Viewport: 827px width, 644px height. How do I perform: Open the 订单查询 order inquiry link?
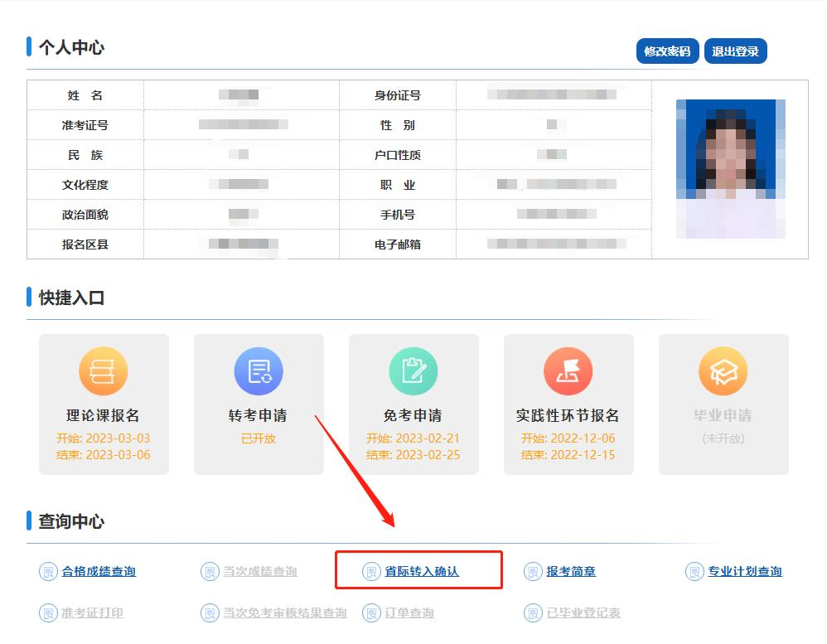pyautogui.click(x=408, y=613)
